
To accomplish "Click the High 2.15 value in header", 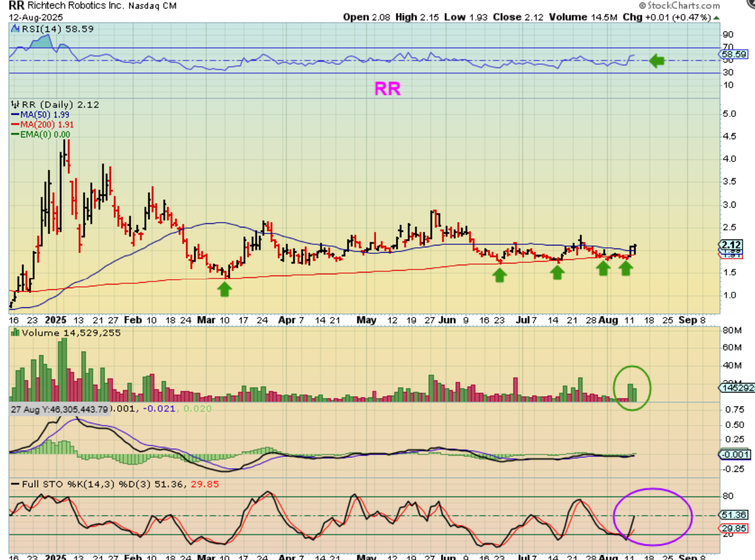I will (417, 17).
